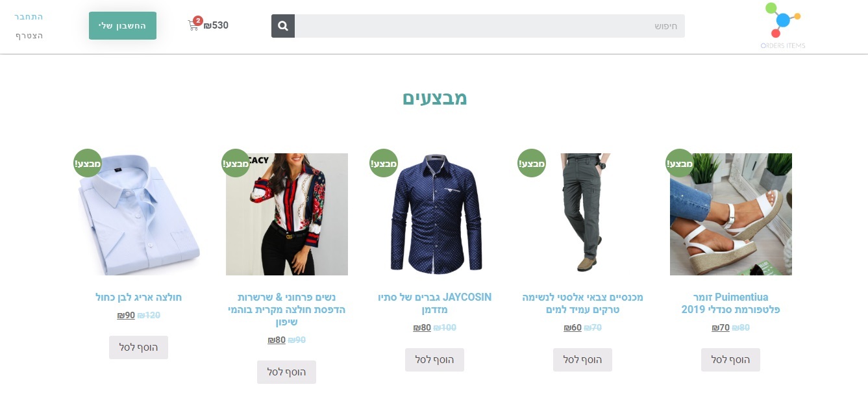The width and height of the screenshot is (868, 404).
Task: Add the military pants to cart
Action: (582, 360)
